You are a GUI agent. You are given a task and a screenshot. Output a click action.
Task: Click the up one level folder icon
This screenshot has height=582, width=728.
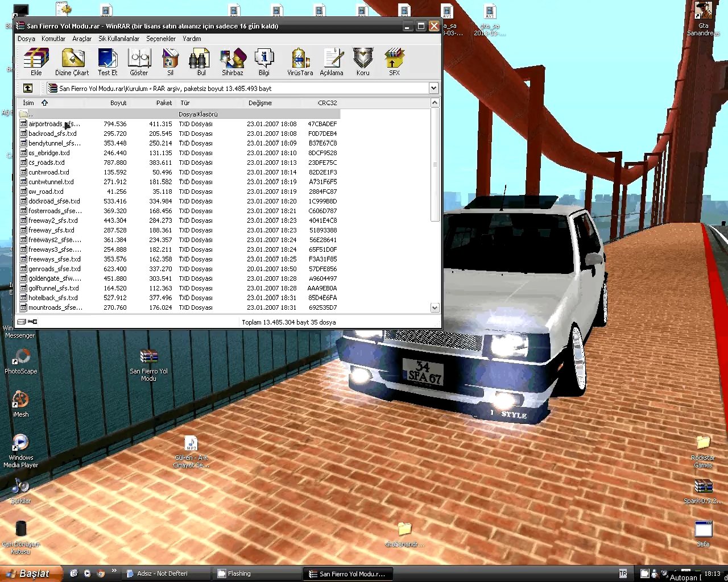(x=27, y=88)
